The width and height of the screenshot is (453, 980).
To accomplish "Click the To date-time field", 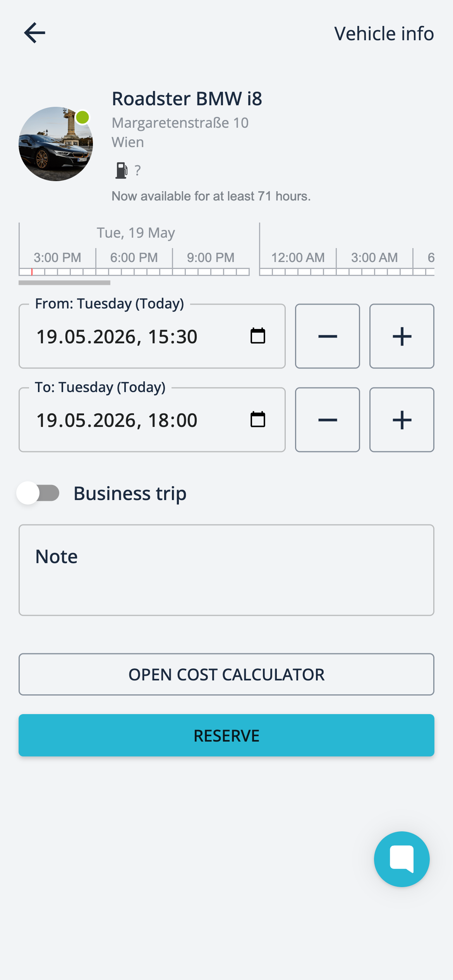I will coord(152,420).
